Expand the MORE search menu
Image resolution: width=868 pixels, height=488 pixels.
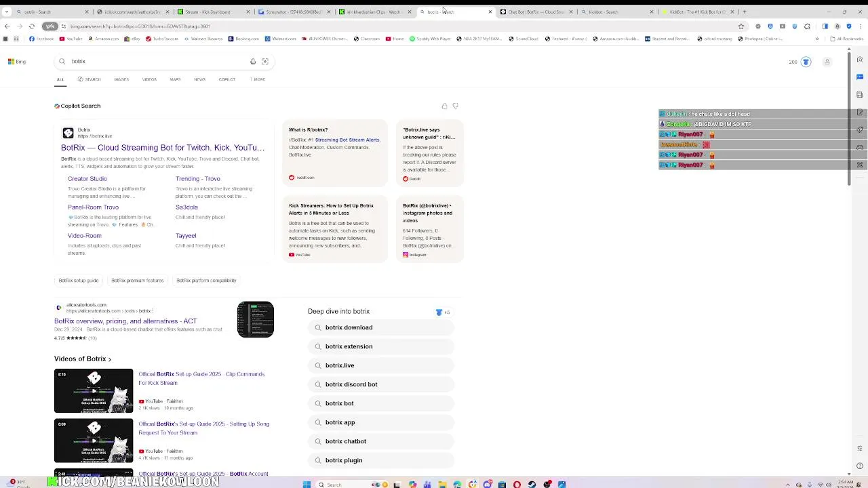[258, 79]
